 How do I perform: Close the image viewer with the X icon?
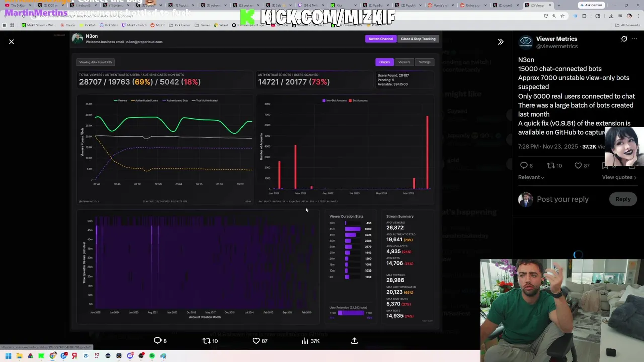11,42
